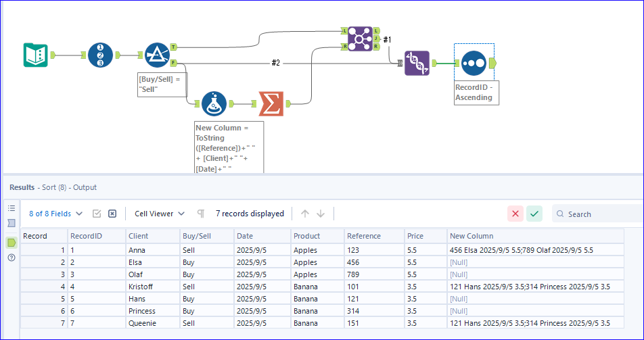This screenshot has height=340, width=644.
Task: Click the results Search field
Action: point(597,214)
